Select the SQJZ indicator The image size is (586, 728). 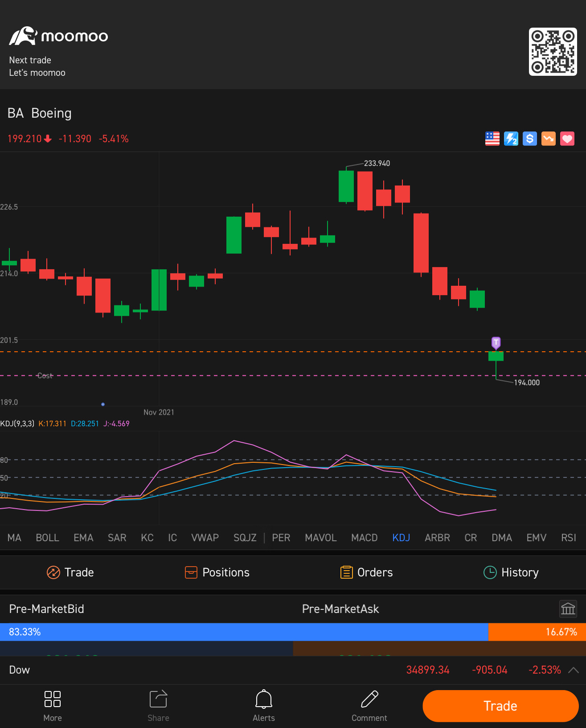(245, 538)
